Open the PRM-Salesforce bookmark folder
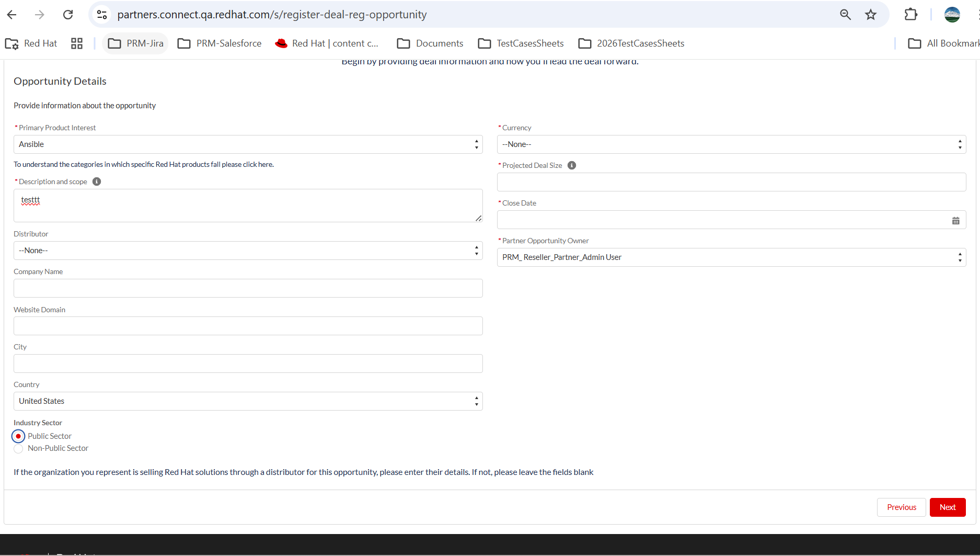This screenshot has width=980, height=556. click(x=220, y=43)
